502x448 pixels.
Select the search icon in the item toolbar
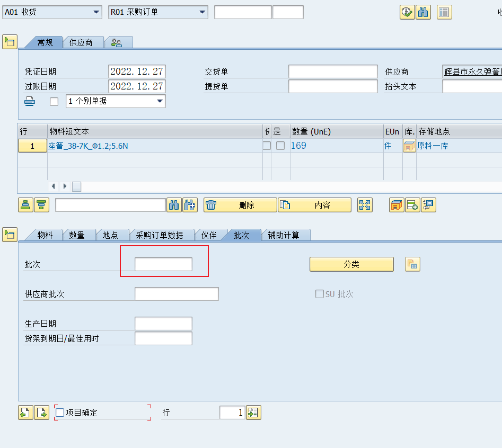pos(174,204)
